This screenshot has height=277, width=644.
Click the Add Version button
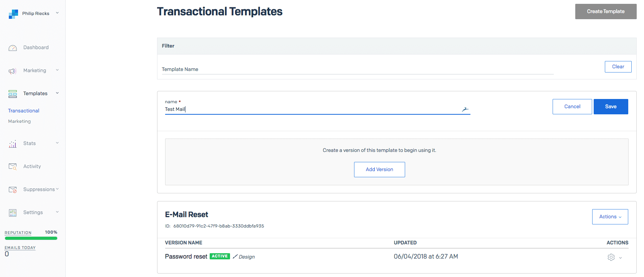(379, 170)
